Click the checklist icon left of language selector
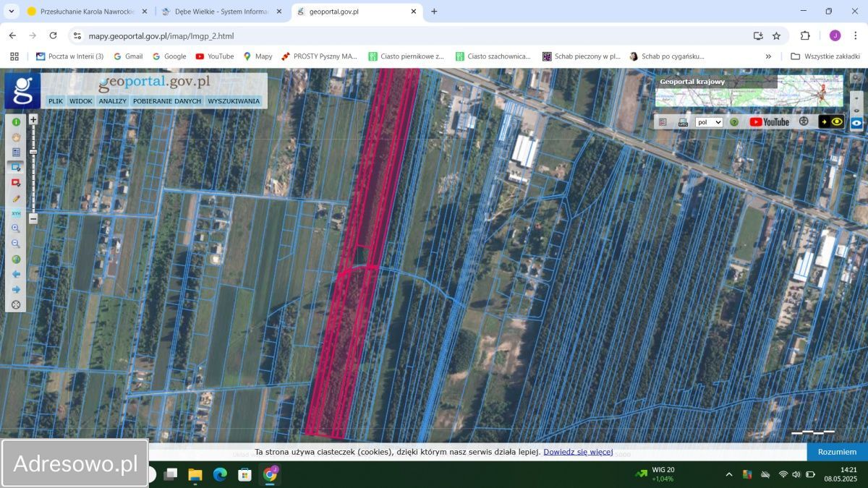 pos(663,122)
